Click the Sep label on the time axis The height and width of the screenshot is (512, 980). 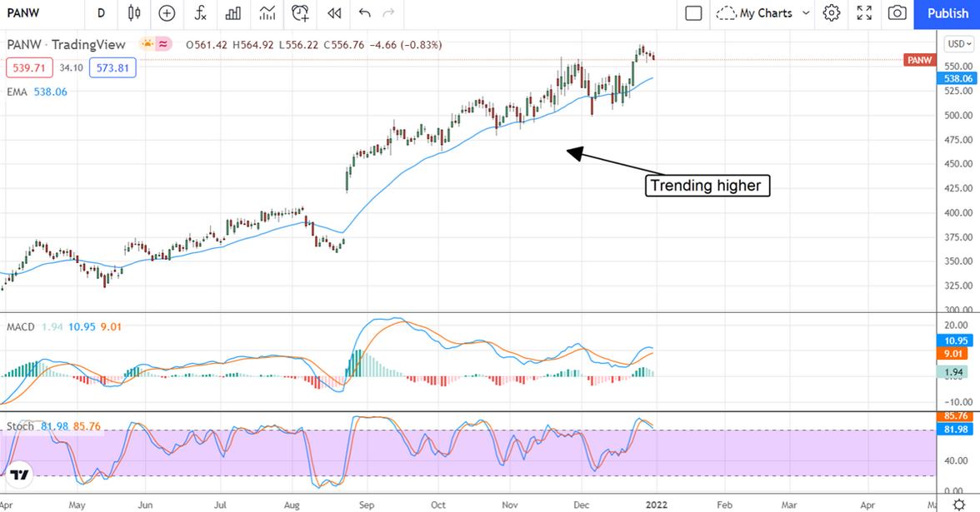point(367,505)
